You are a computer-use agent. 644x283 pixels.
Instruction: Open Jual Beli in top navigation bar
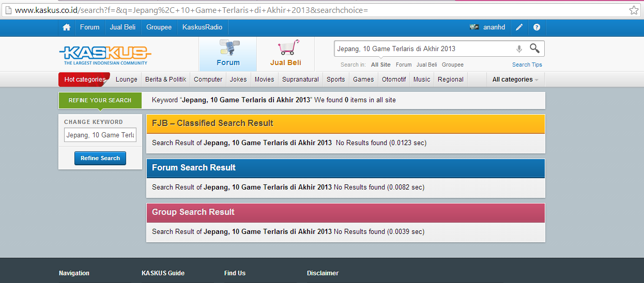click(122, 27)
